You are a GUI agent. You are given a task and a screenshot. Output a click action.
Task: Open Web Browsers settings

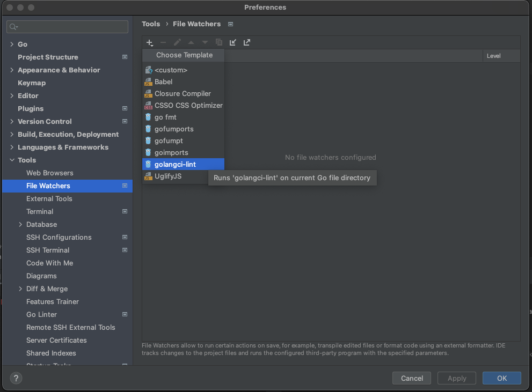pyautogui.click(x=50, y=173)
